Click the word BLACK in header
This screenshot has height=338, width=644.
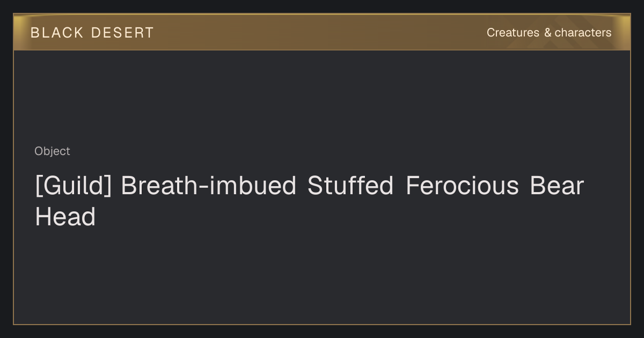(x=57, y=33)
